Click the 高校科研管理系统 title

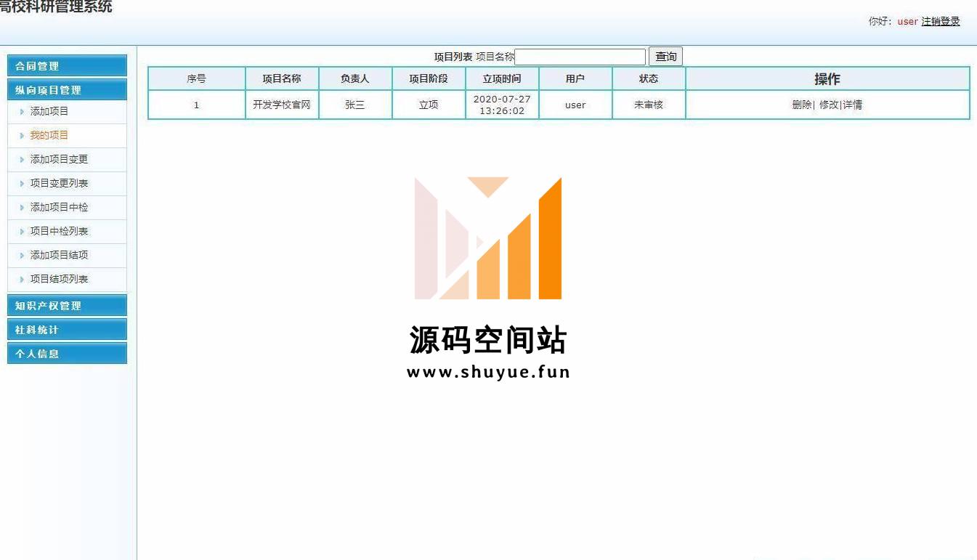click(x=56, y=7)
